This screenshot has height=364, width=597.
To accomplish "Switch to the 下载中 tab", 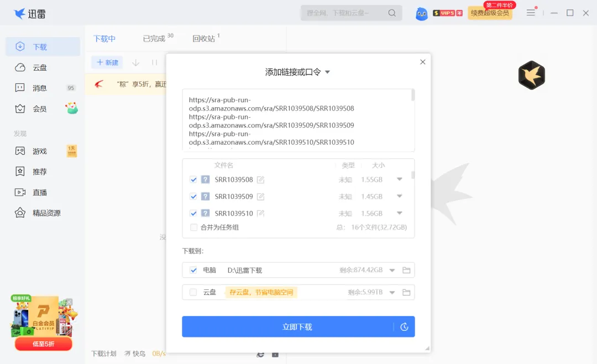I will (104, 39).
